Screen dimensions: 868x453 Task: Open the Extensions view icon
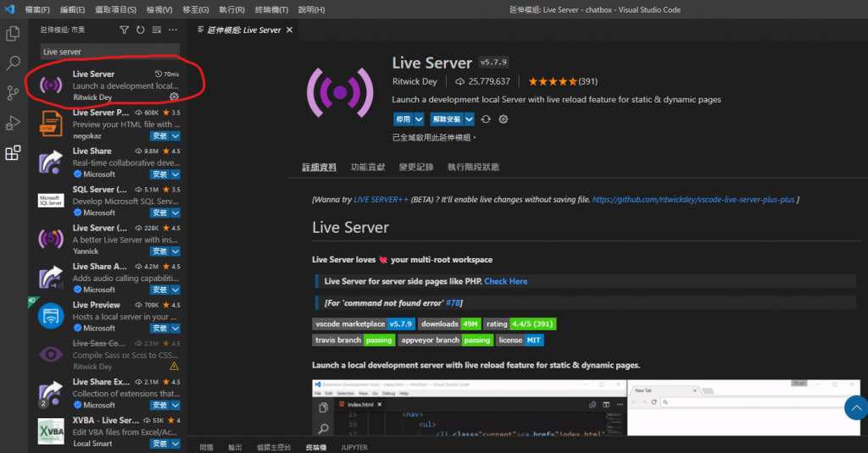pos(13,152)
